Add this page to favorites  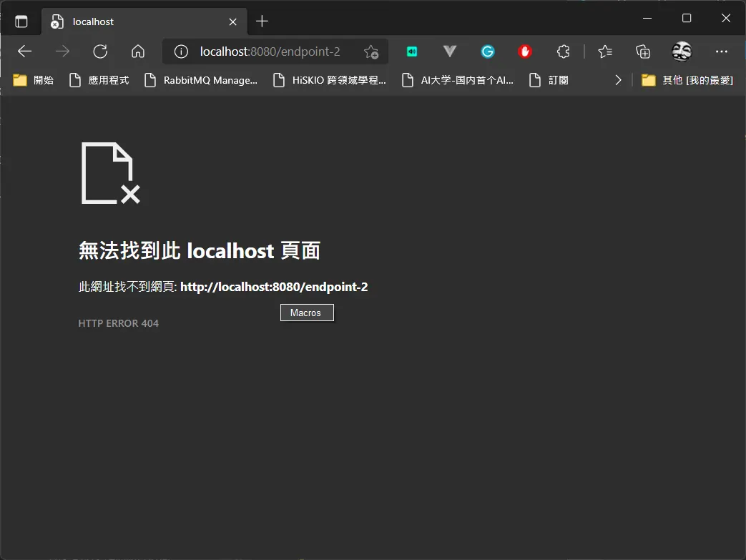click(x=371, y=51)
